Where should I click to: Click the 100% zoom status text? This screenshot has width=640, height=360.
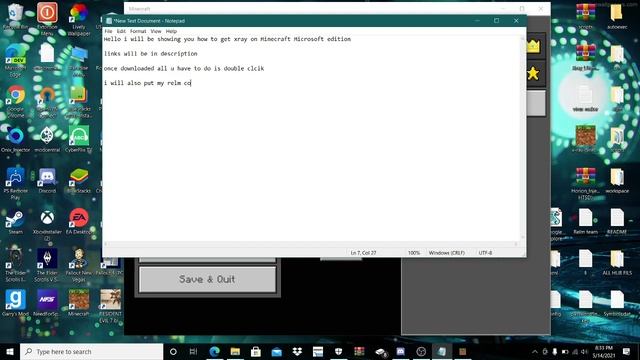coord(413,253)
